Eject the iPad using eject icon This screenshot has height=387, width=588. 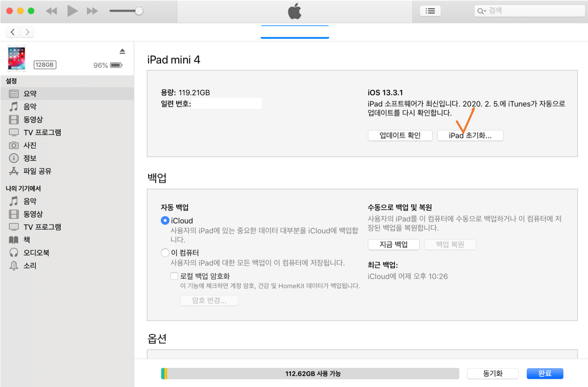click(122, 51)
